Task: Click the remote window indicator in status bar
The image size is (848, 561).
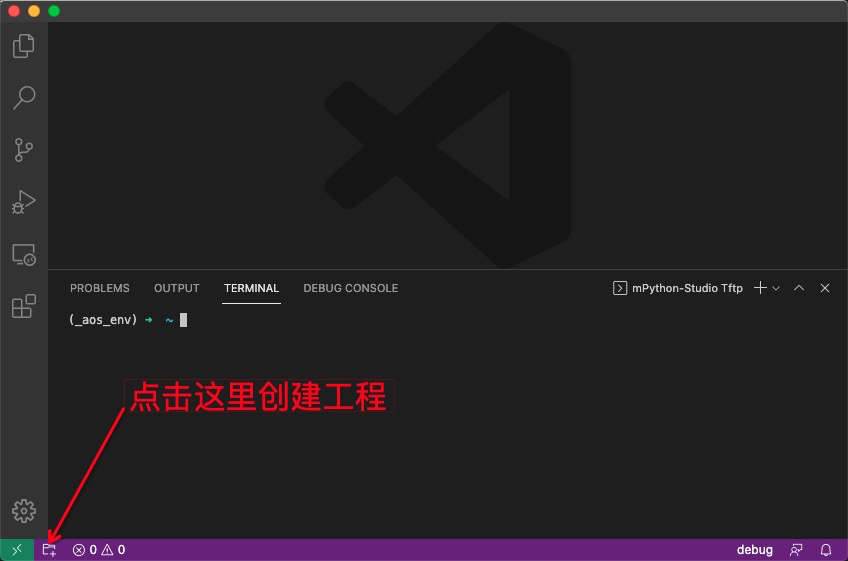Action: tap(17, 550)
